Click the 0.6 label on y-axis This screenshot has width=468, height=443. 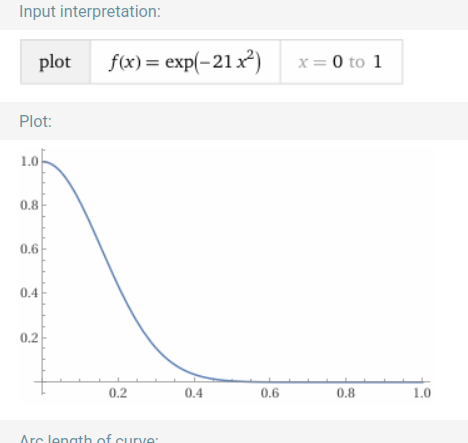tap(29, 249)
